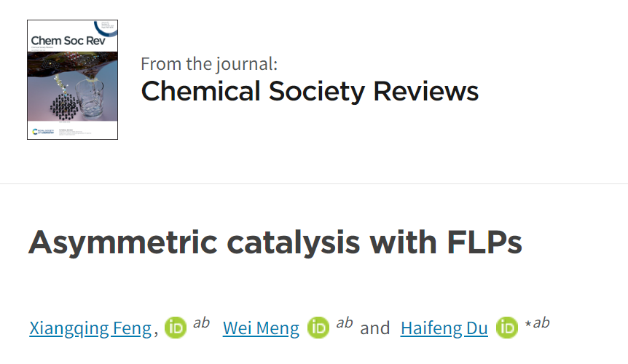The width and height of the screenshot is (628, 364).
Task: Open Xiangqing Feng author link
Action: (90, 328)
